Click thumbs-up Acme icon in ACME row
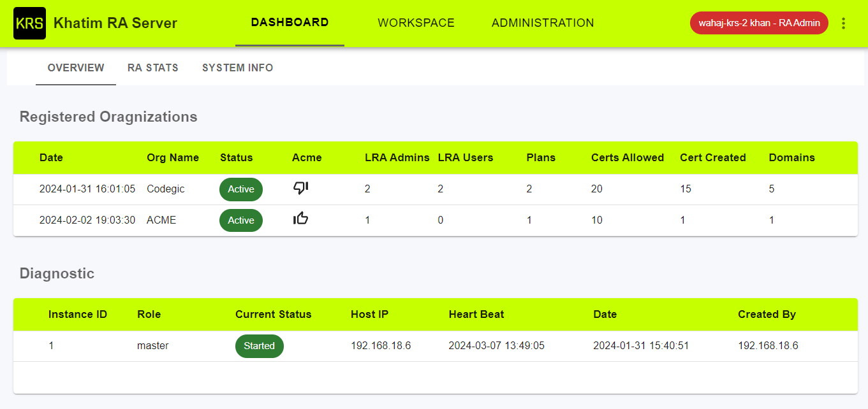The image size is (868, 409). pyautogui.click(x=301, y=219)
